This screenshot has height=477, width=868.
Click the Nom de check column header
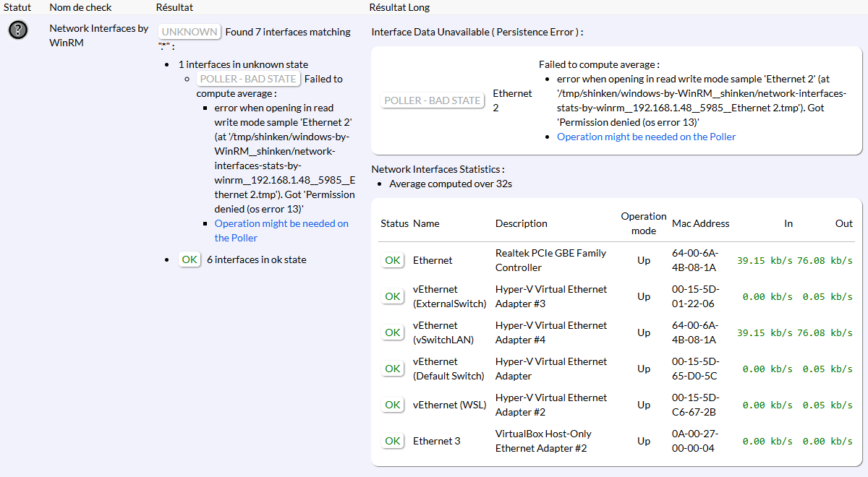[x=80, y=7]
